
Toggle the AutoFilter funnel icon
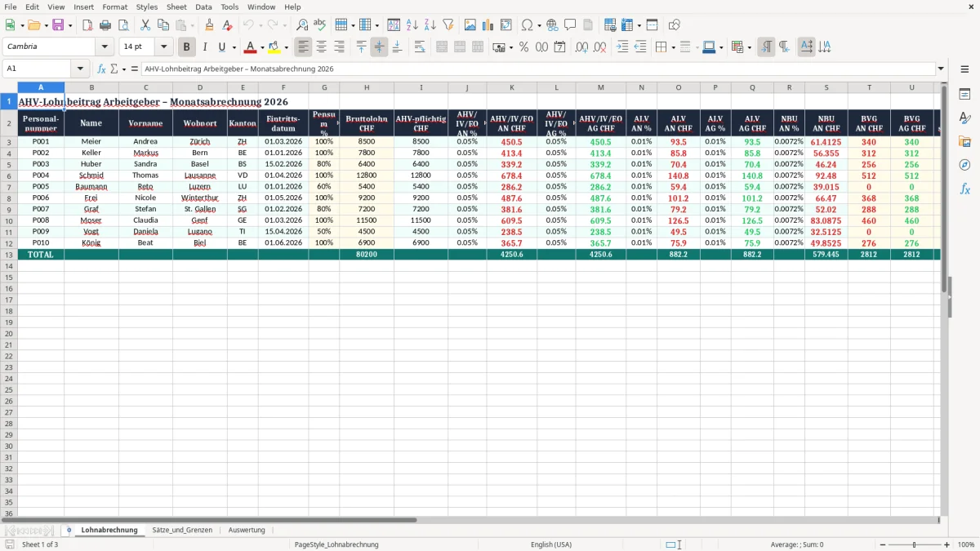point(448,25)
